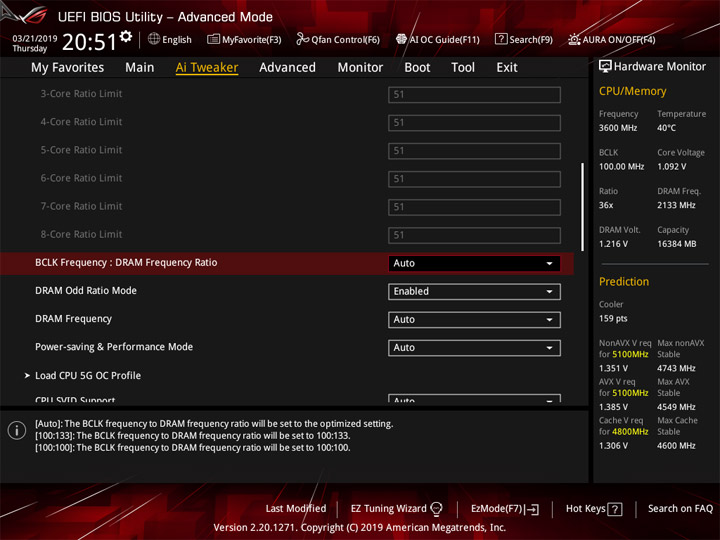
Task: Click the 03/21/2019 date text
Action: coord(34,39)
